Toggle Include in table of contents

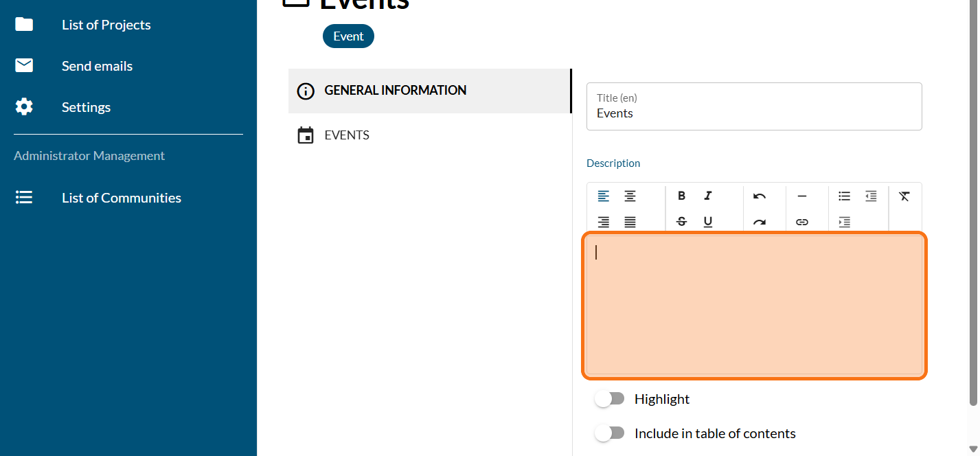[610, 433]
